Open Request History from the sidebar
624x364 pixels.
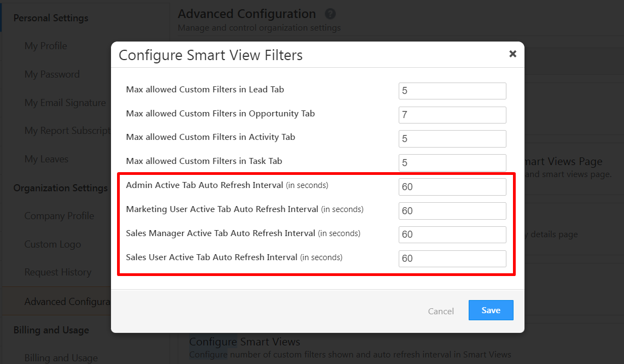coord(58,272)
